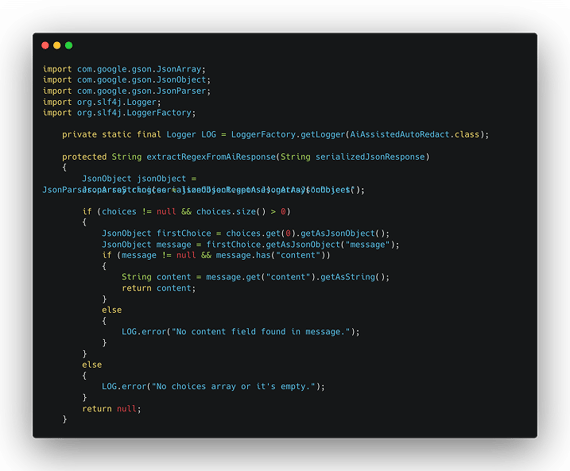Click the "No choices array" error line
Image resolution: width=570 pixels, height=471 pixels.
pyautogui.click(x=213, y=387)
